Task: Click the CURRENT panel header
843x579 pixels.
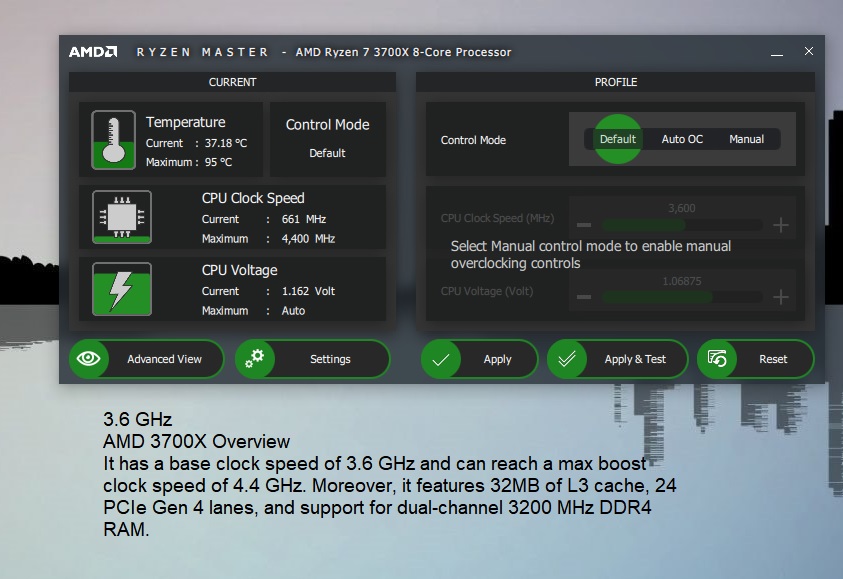Action: click(232, 82)
